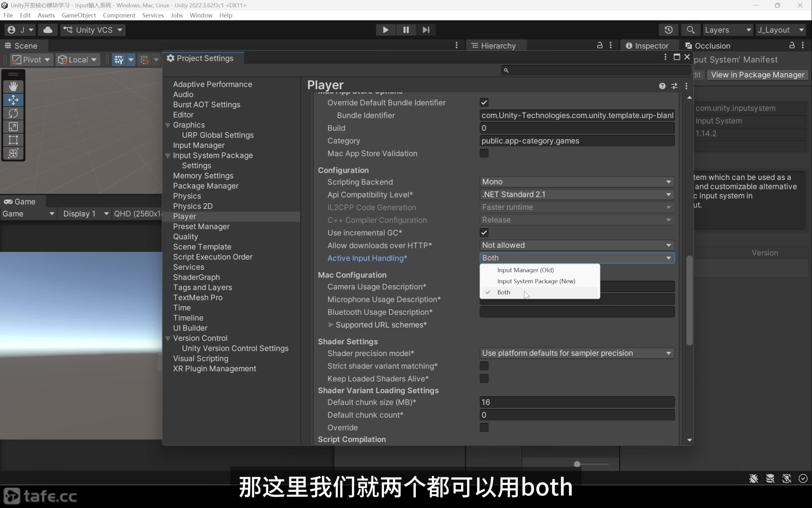Screen dimensions: 812x508
Task: Open the Layers dropdown
Action: (728, 30)
